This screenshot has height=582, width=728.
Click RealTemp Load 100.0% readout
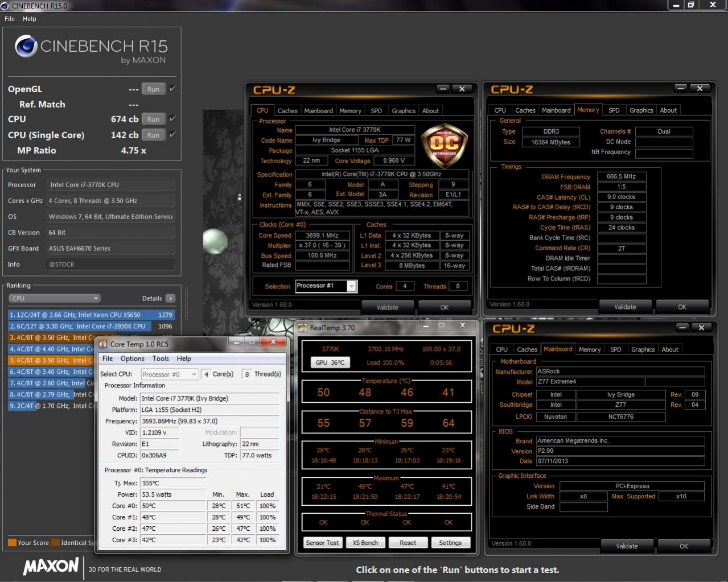385,362
